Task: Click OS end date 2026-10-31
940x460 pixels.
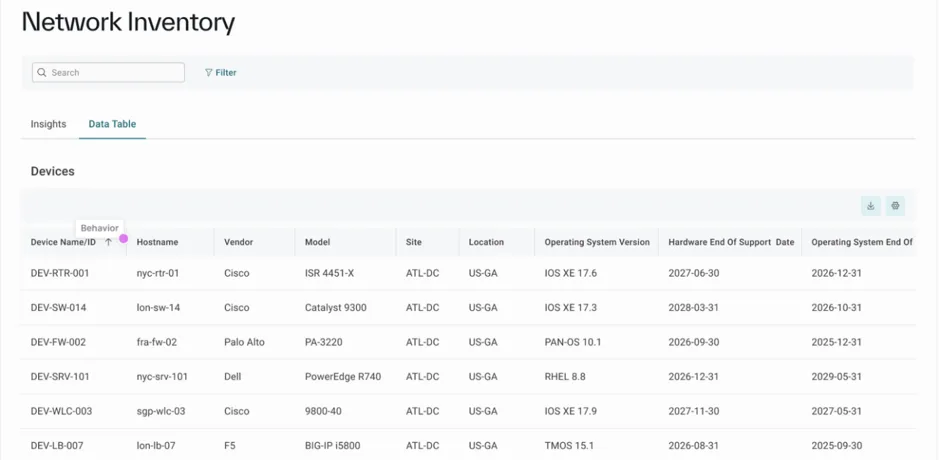Action: click(836, 308)
